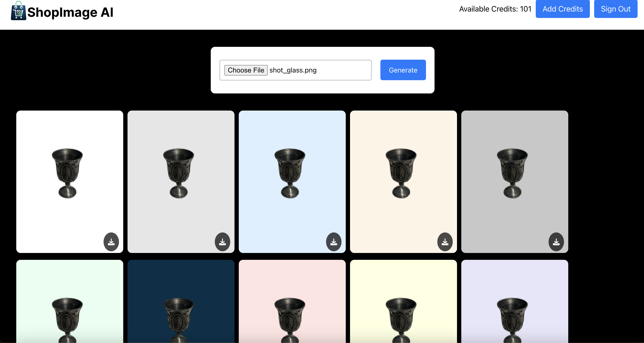
Task: Open the white background goblet thumbnail
Action: (x=70, y=175)
